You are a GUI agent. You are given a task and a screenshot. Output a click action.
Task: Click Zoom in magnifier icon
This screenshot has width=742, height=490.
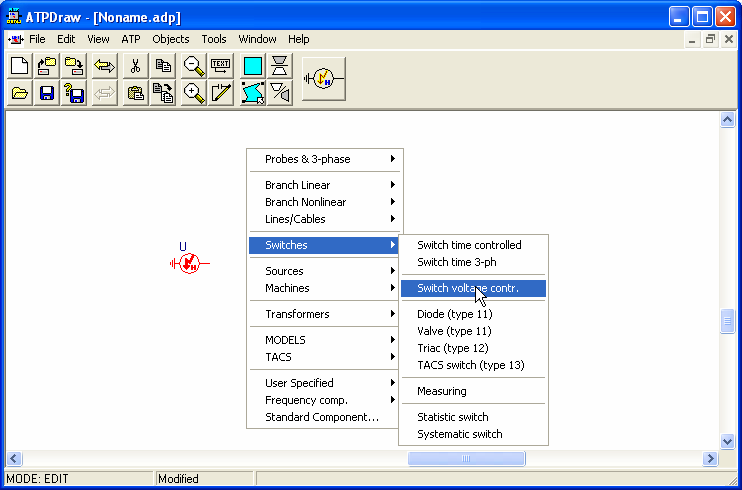(194, 93)
